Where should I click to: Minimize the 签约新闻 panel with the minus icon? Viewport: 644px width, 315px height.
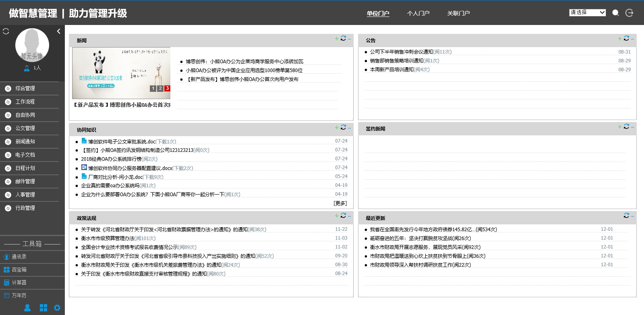(633, 127)
